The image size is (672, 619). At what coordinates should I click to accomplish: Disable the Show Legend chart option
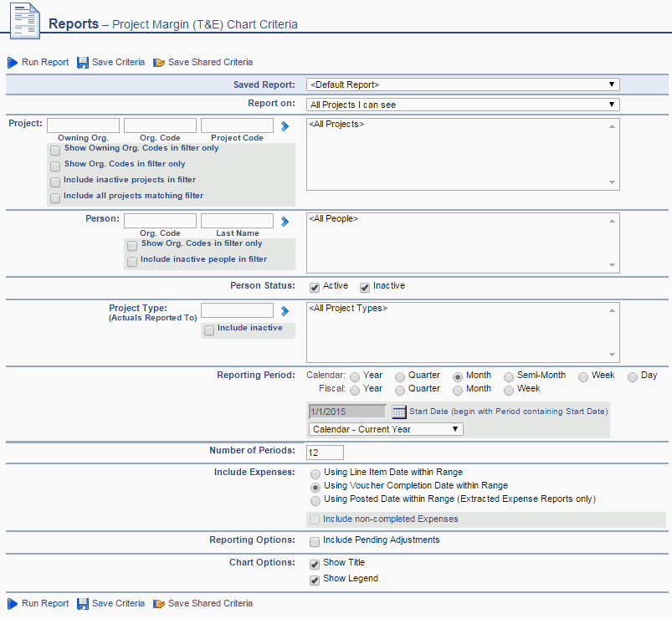(315, 579)
